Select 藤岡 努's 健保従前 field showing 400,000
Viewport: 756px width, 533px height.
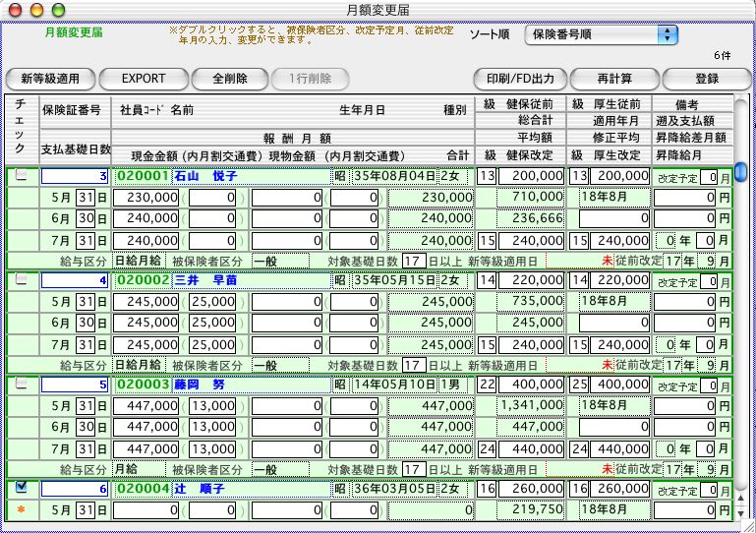531,385
